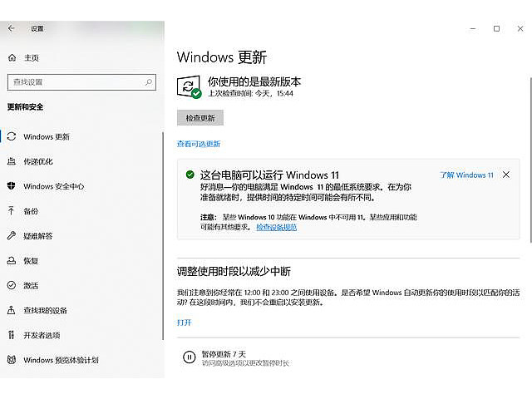Click the pause icon beside 暂停更新 7 天
The width and height of the screenshot is (532, 399).
click(190, 357)
